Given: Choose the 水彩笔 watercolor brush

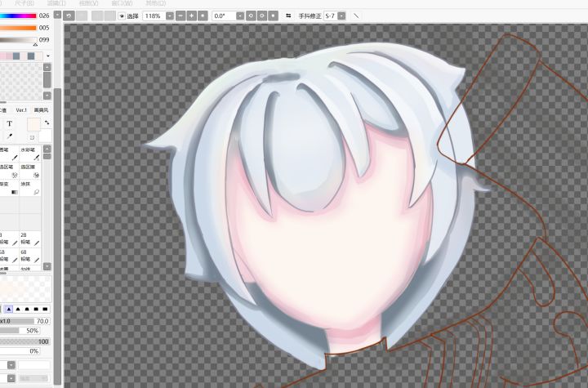Looking at the screenshot, I should (x=30, y=154).
